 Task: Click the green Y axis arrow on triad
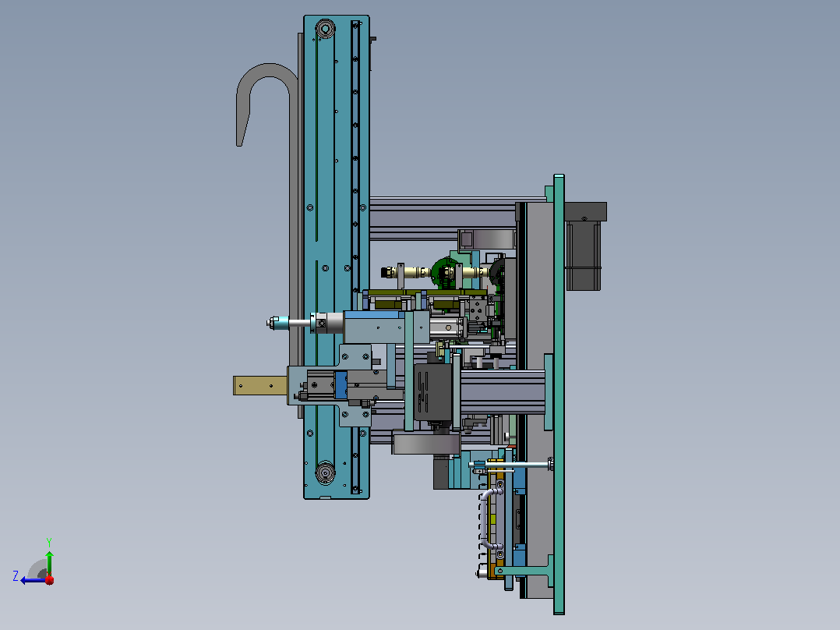[x=49, y=562]
